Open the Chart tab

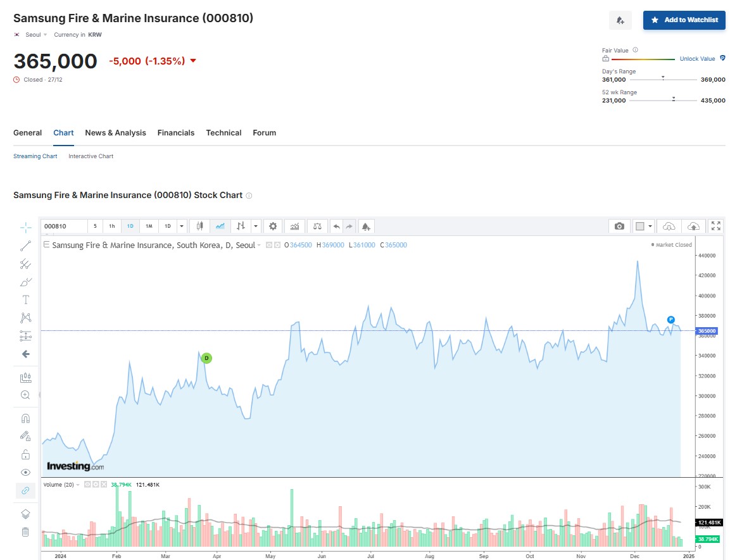pos(63,133)
